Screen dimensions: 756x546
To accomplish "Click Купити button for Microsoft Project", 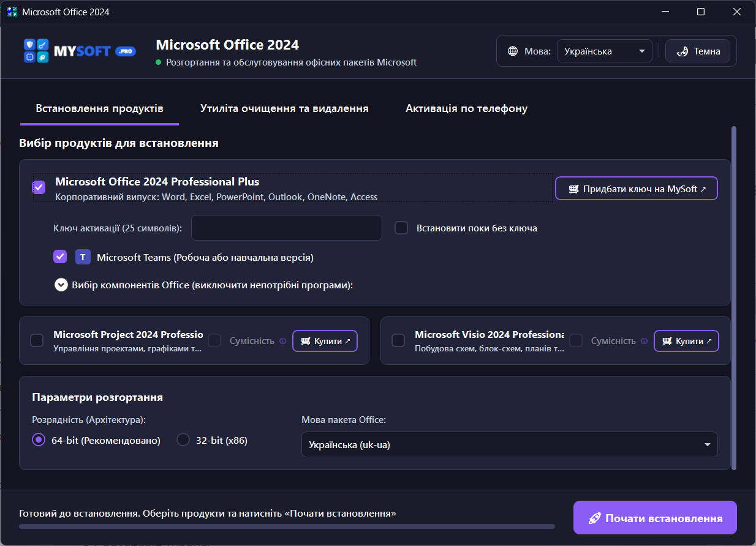I will [x=325, y=341].
